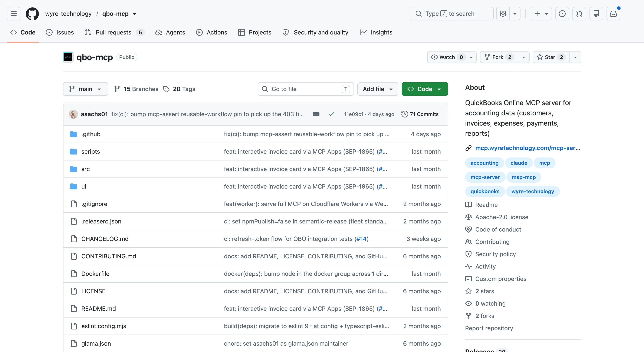
Task: Click the Type / to search box
Action: (451, 13)
